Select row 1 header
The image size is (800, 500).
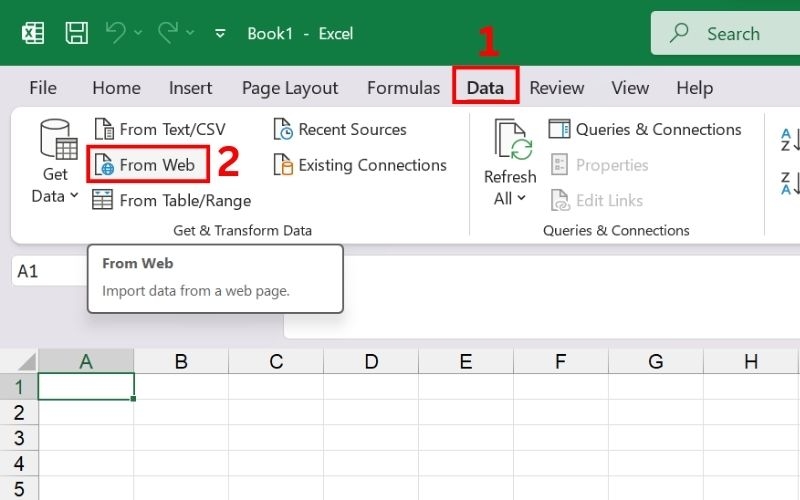point(19,387)
